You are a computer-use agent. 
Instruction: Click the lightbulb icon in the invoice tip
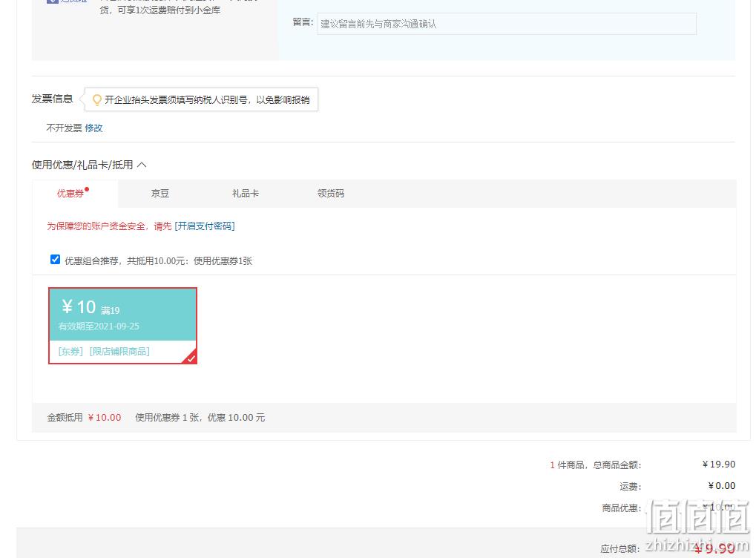click(97, 100)
